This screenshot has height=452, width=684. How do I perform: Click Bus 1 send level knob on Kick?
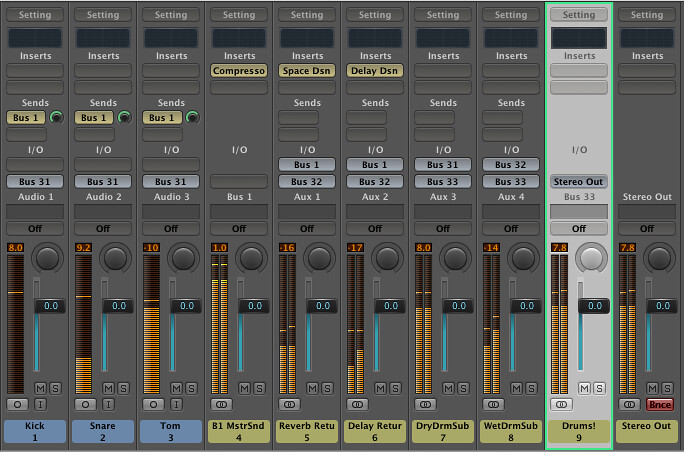[x=57, y=118]
